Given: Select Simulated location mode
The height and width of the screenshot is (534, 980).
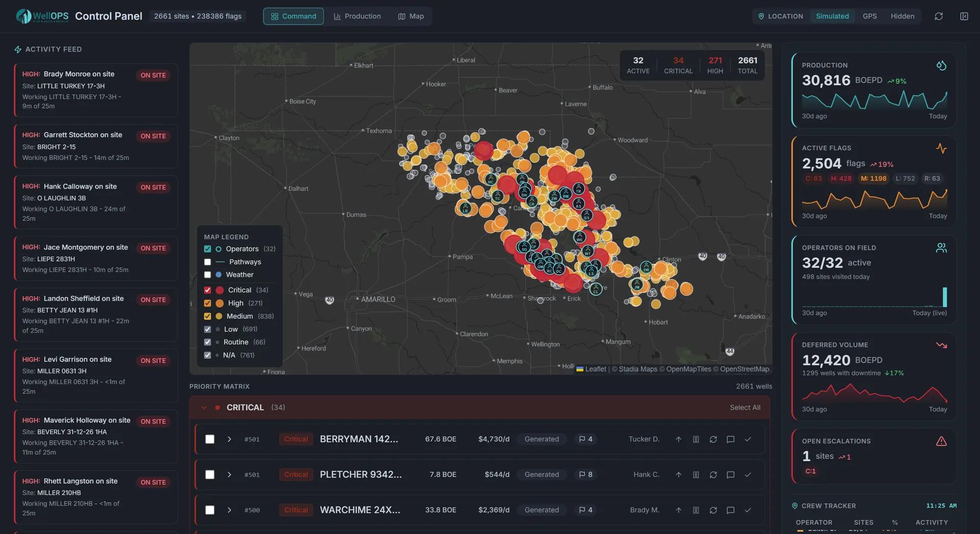Looking at the screenshot, I should coord(832,16).
